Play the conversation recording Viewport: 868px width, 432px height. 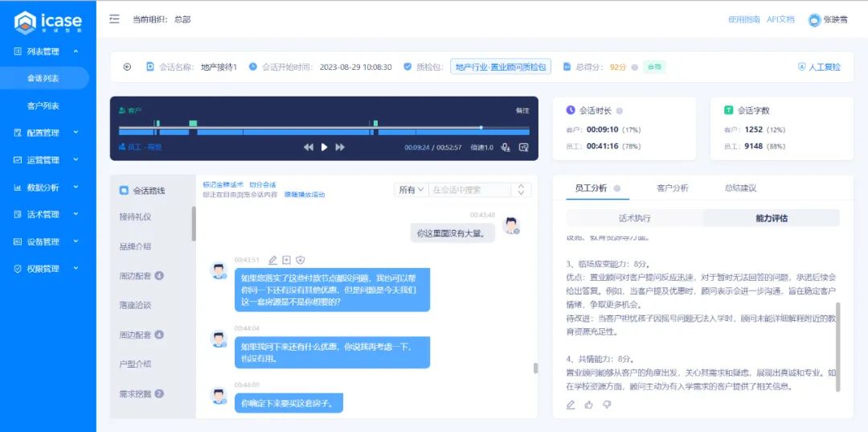click(x=325, y=147)
